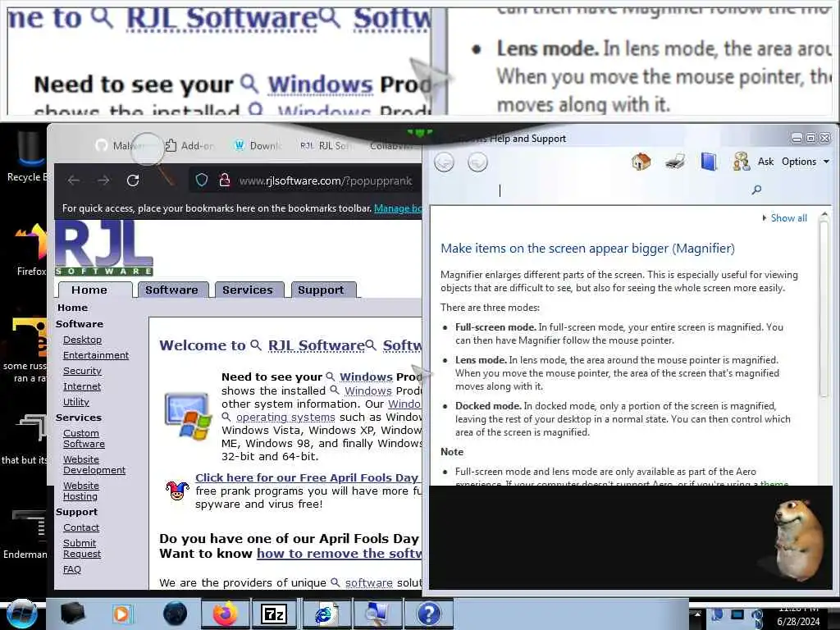840x630 pixels.
Task: Click the Internet Explorer taskbar icon
Action: 325,614
